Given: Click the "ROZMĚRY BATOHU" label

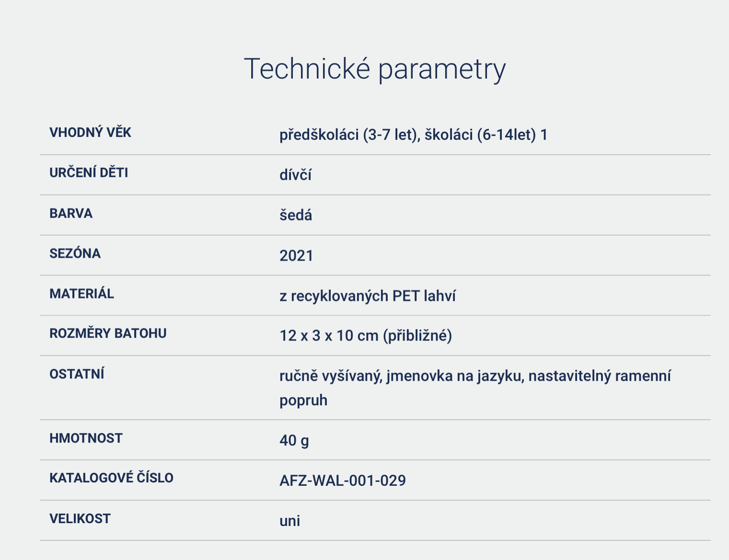Looking at the screenshot, I should click(108, 333).
